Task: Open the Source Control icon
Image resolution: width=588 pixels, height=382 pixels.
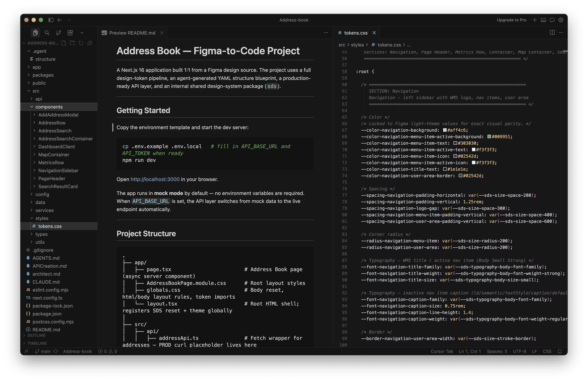Action: (x=58, y=33)
